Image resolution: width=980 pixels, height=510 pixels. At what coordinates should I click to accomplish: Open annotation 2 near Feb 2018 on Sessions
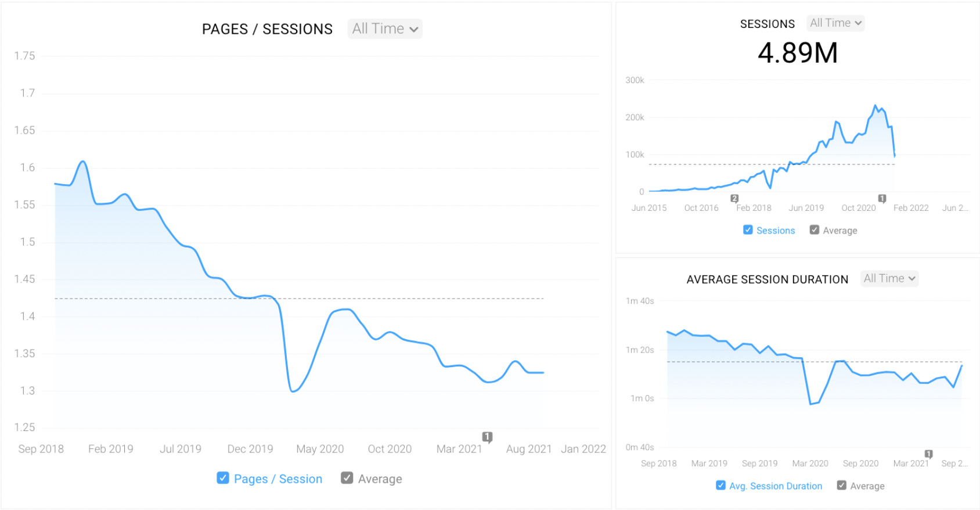click(x=734, y=198)
